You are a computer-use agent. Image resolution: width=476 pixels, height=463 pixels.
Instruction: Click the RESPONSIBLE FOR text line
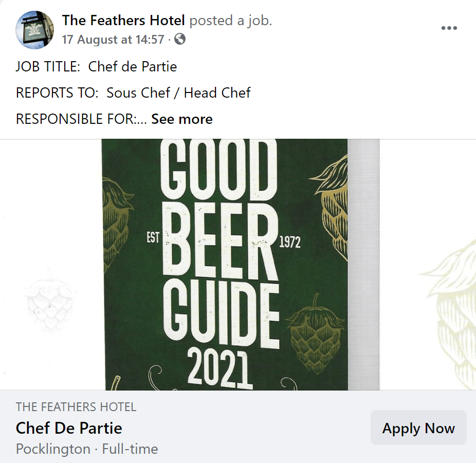(81, 119)
